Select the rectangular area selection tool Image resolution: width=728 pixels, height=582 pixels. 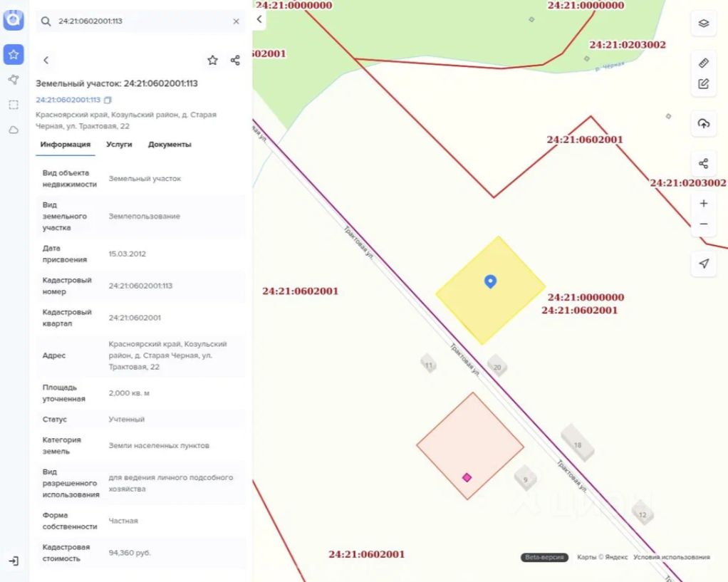click(x=14, y=105)
